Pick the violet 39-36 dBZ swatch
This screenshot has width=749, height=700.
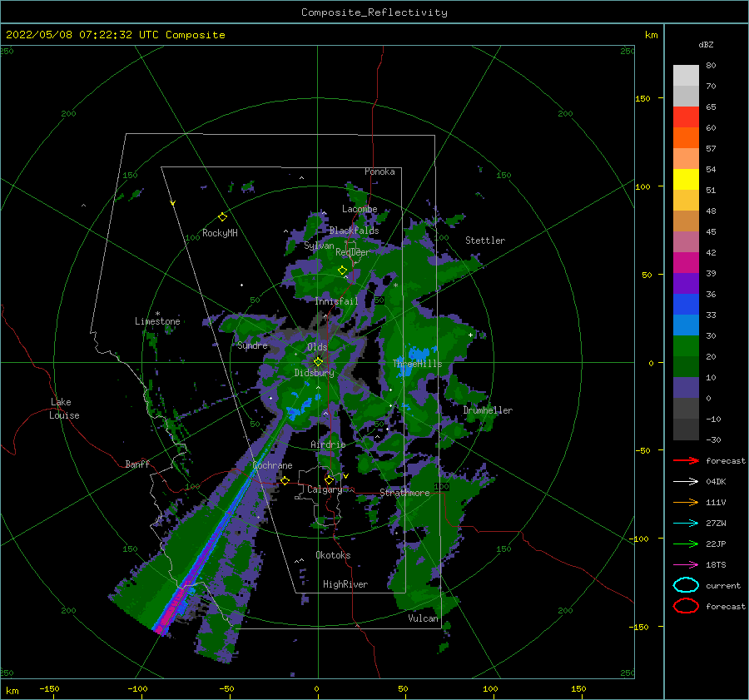(x=686, y=284)
